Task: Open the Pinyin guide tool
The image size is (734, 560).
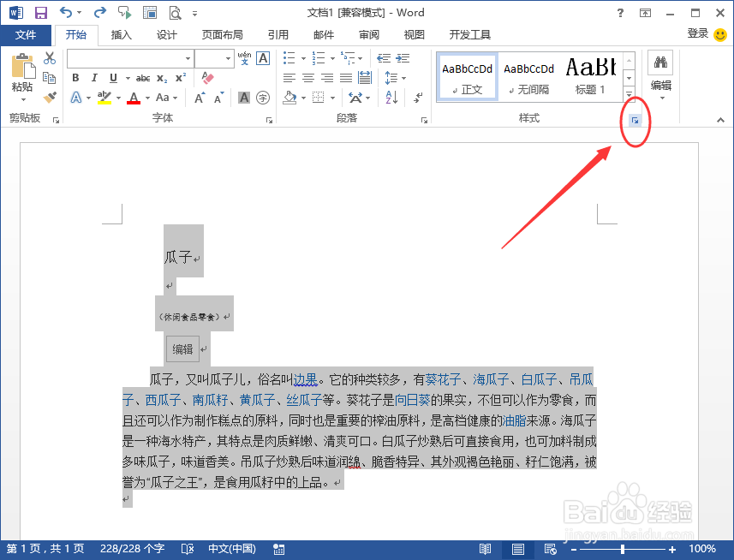Action: click(x=243, y=60)
